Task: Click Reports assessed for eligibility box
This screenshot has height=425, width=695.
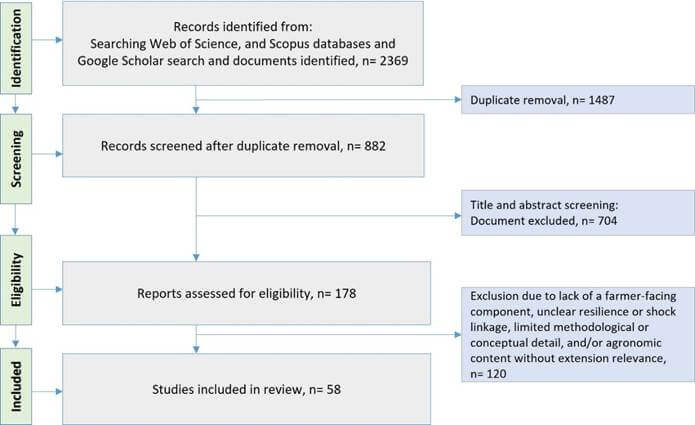Action: coord(246,293)
